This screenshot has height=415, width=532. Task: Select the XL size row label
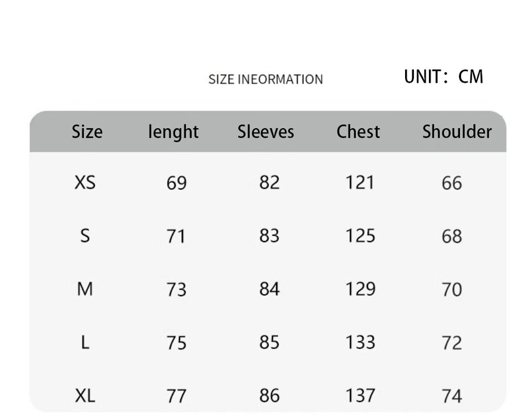[x=85, y=396]
